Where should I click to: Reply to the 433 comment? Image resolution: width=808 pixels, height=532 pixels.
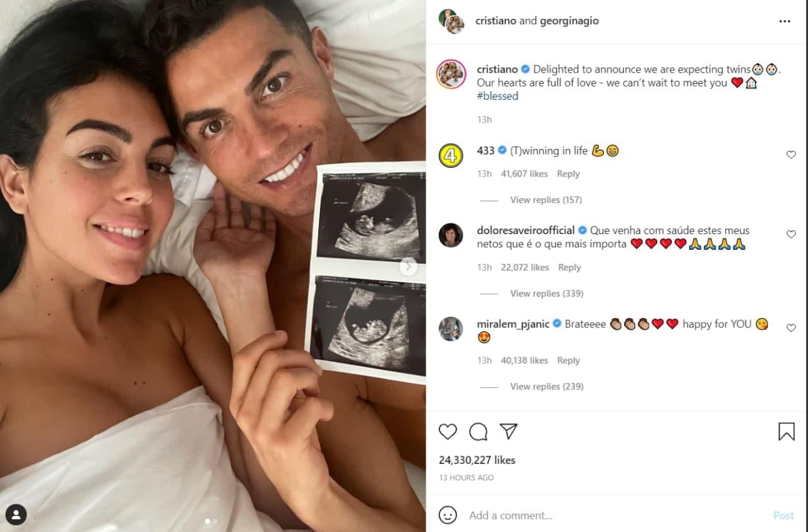[x=568, y=174]
